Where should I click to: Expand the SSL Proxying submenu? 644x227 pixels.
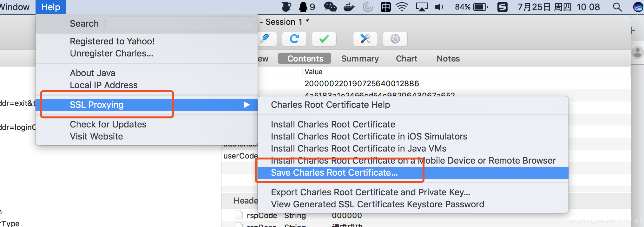(x=147, y=105)
